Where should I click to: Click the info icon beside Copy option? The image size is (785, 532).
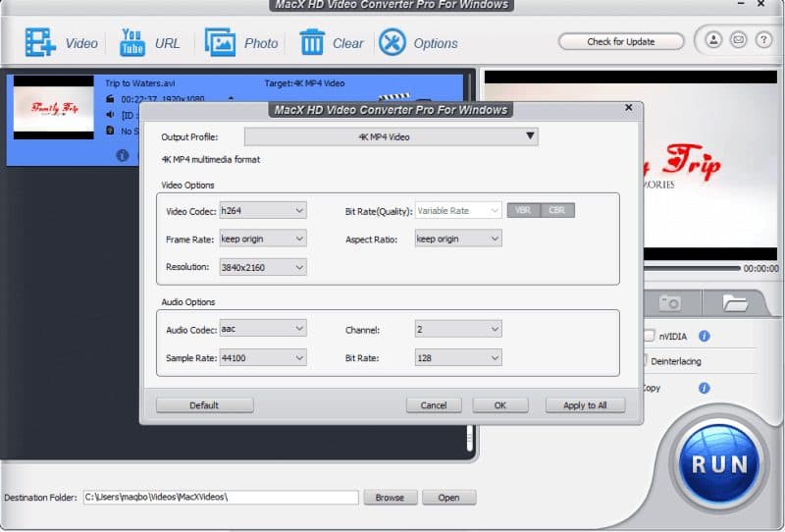coord(704,388)
